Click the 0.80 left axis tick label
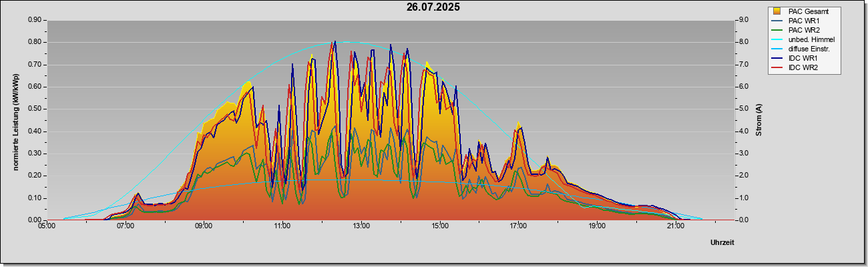The height and width of the screenshot is (267, 868). click(x=35, y=42)
